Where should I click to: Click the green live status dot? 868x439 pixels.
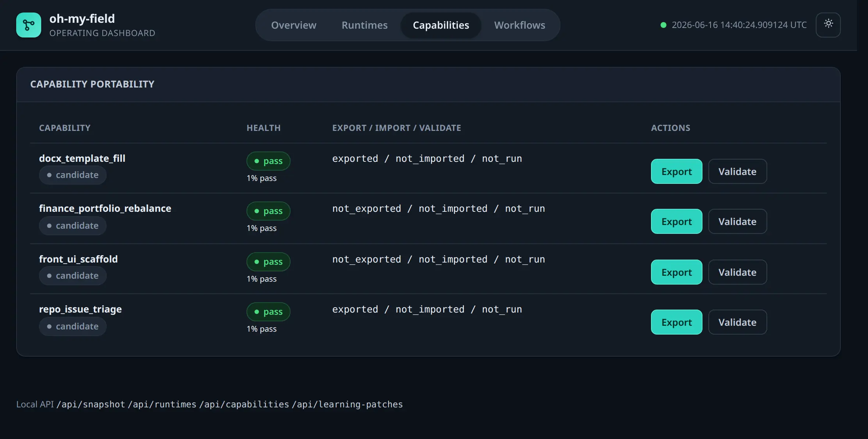tap(664, 25)
